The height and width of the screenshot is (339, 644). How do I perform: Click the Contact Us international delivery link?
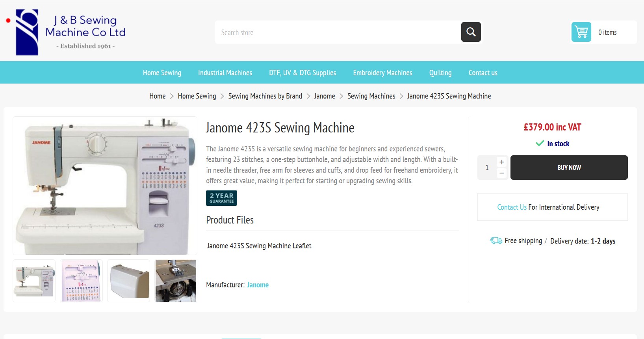(512, 207)
